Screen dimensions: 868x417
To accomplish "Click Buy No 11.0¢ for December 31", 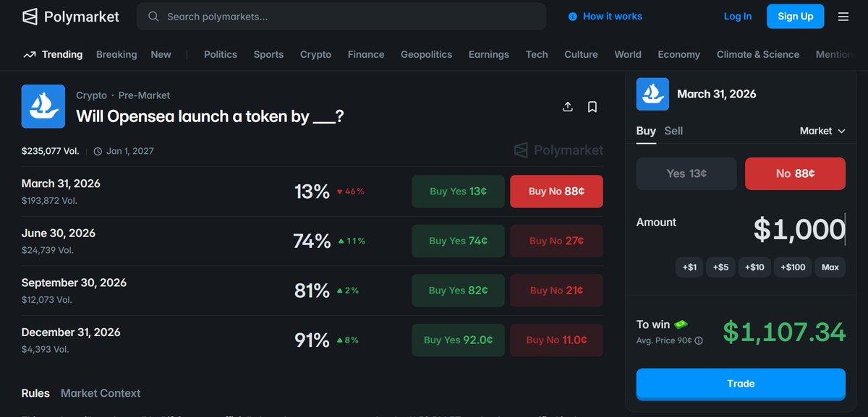I will point(556,340).
